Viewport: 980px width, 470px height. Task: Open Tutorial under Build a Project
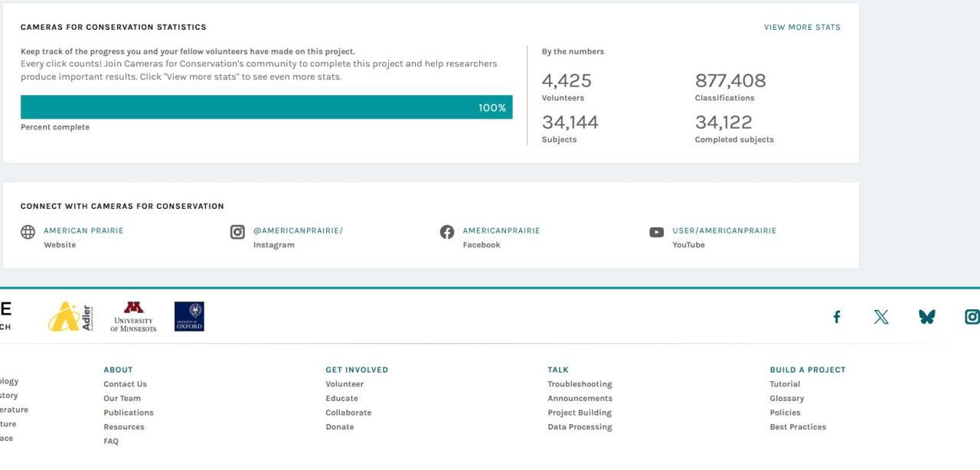[785, 384]
